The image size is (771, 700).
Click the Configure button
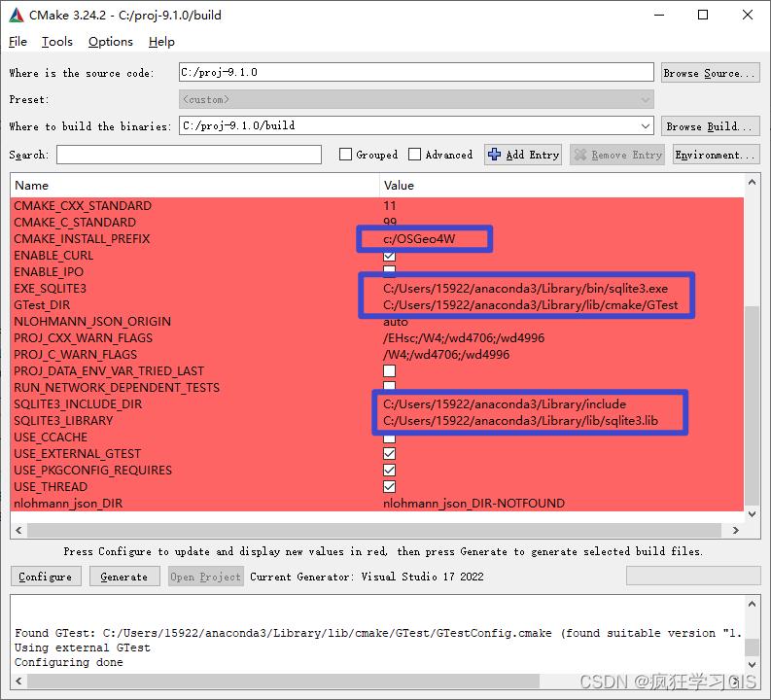(46, 577)
